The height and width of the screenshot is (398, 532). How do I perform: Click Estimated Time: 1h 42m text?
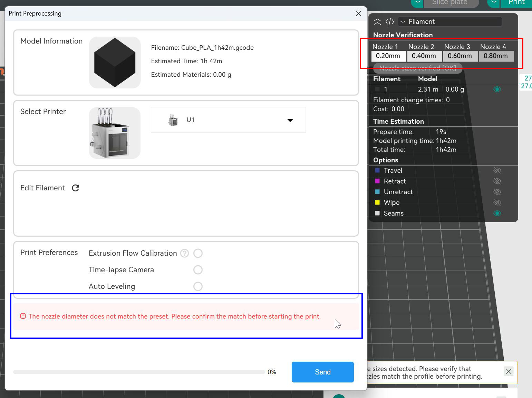tap(186, 61)
